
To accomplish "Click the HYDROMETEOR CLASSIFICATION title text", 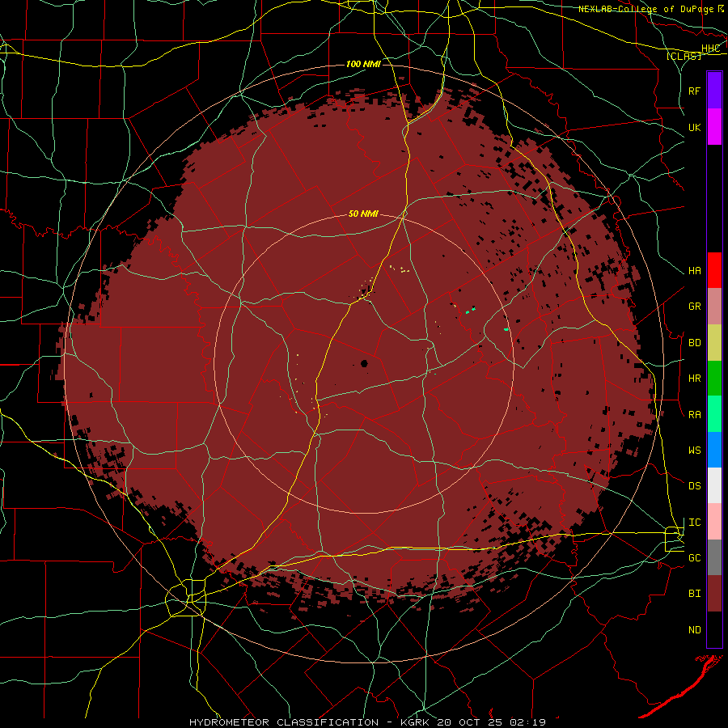I will pos(284,722).
